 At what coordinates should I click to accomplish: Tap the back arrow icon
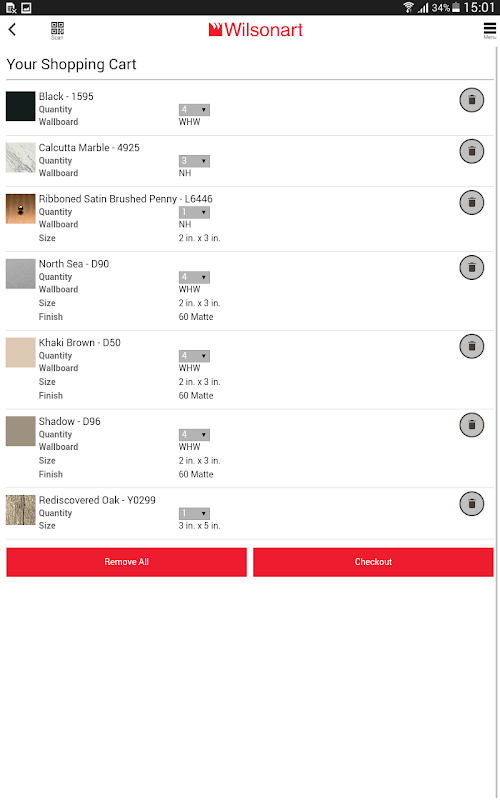click(x=12, y=30)
